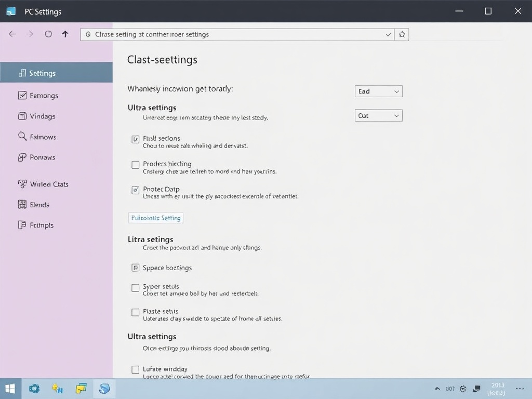532x399 pixels.
Task: Select the Falinows search item in sidebar
Action: pyautogui.click(x=41, y=137)
